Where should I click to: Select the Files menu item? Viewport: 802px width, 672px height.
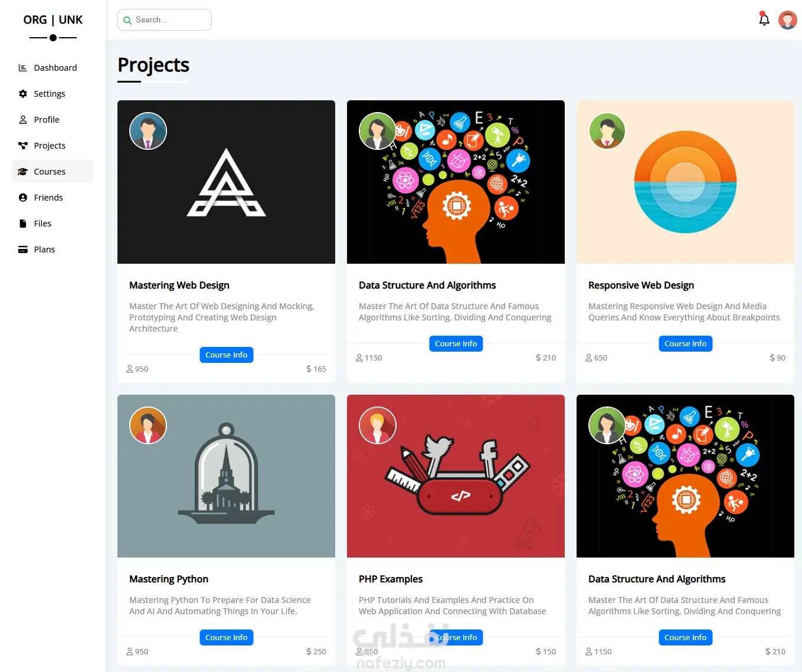(x=42, y=224)
